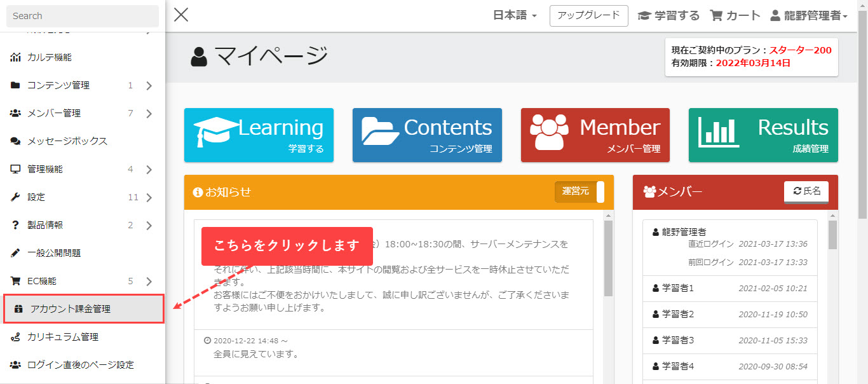The height and width of the screenshot is (384, 868).
Task: Expand the コンテンツ管理 submenu
Action: [149, 86]
